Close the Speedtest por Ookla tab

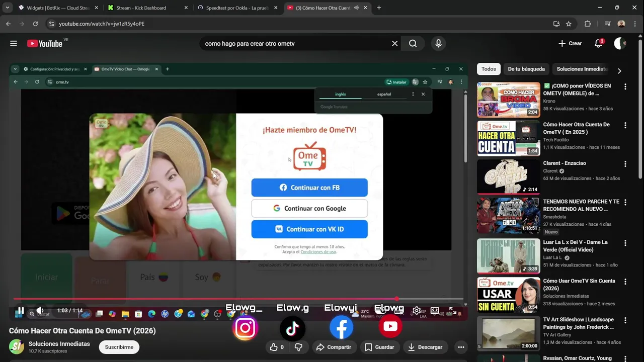[x=276, y=8]
